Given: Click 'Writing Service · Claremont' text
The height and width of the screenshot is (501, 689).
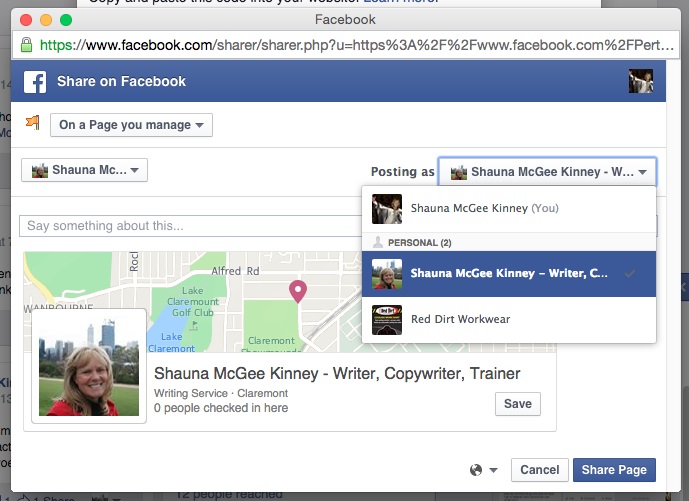Looking at the screenshot, I should [x=221, y=393].
